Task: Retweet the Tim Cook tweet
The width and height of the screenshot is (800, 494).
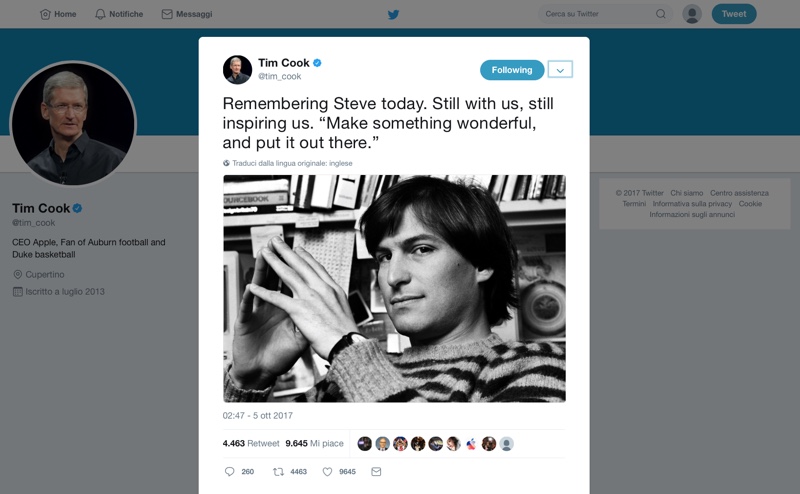Action: (x=279, y=471)
